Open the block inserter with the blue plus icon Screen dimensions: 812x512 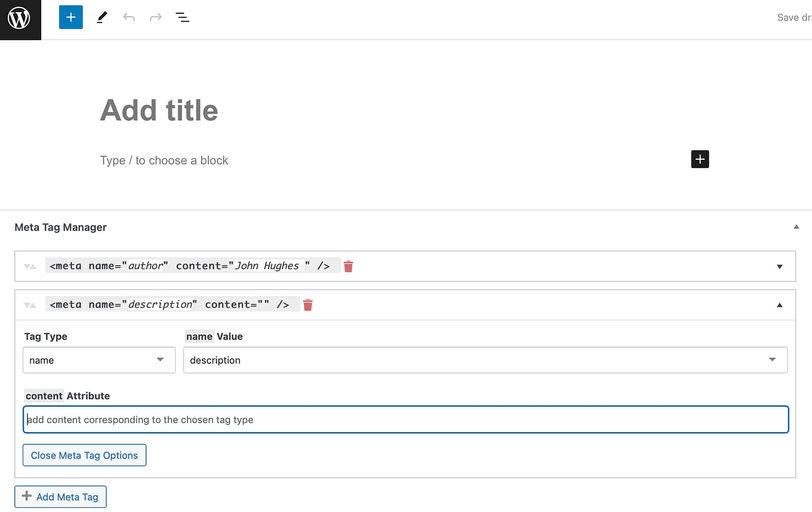pyautogui.click(x=70, y=17)
